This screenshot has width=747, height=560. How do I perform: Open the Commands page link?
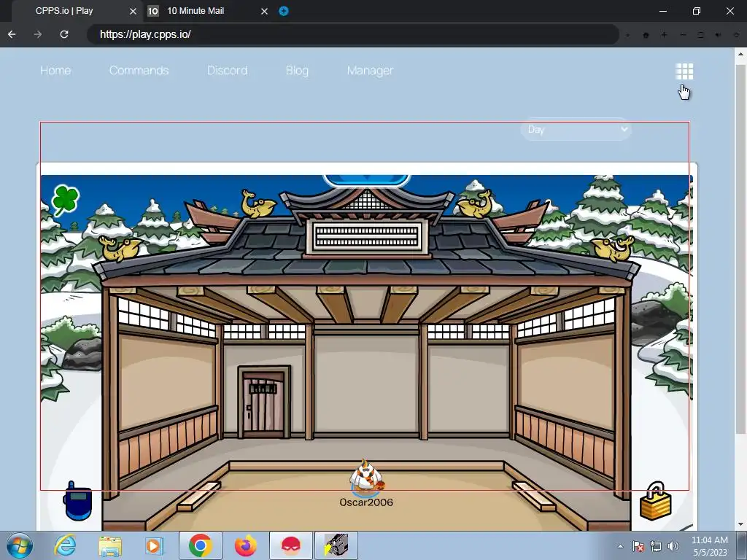(x=139, y=71)
